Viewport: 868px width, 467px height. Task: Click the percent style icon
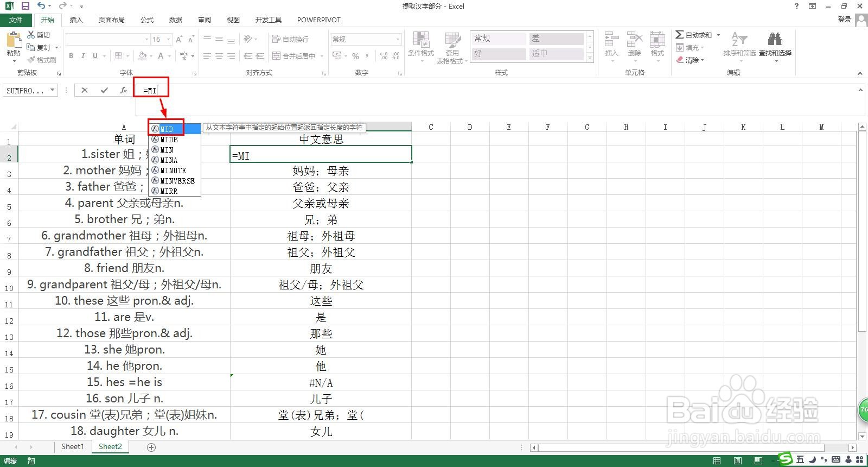pyautogui.click(x=355, y=56)
